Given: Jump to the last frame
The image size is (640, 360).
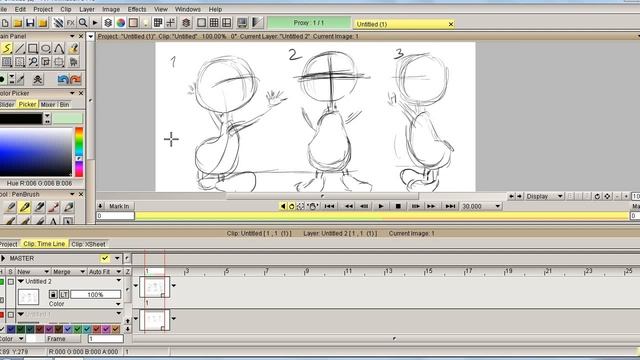Looking at the screenshot, I should (x=450, y=207).
